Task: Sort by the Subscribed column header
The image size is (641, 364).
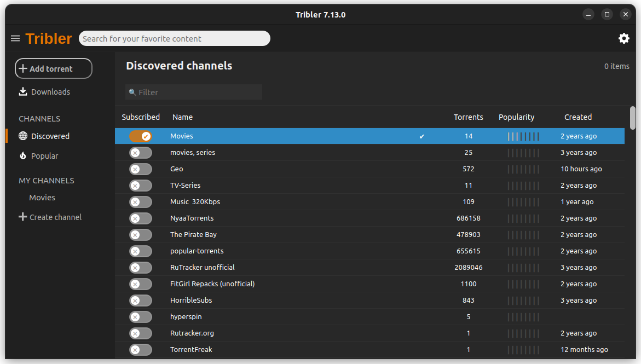Action: (x=141, y=117)
